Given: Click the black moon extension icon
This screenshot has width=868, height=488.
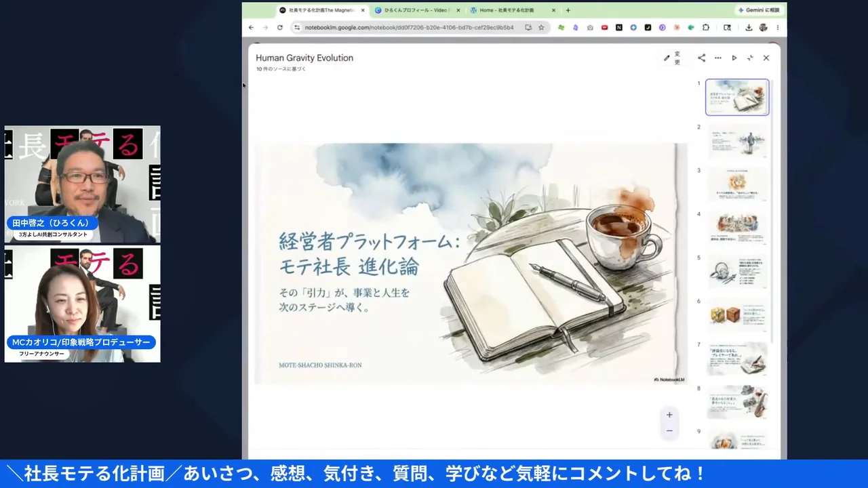Looking at the screenshot, I should click(x=648, y=28).
